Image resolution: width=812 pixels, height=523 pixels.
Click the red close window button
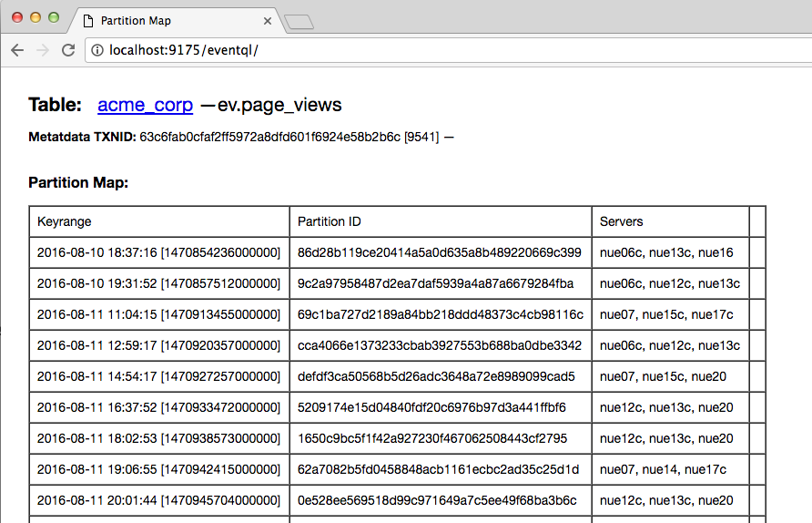point(17,17)
